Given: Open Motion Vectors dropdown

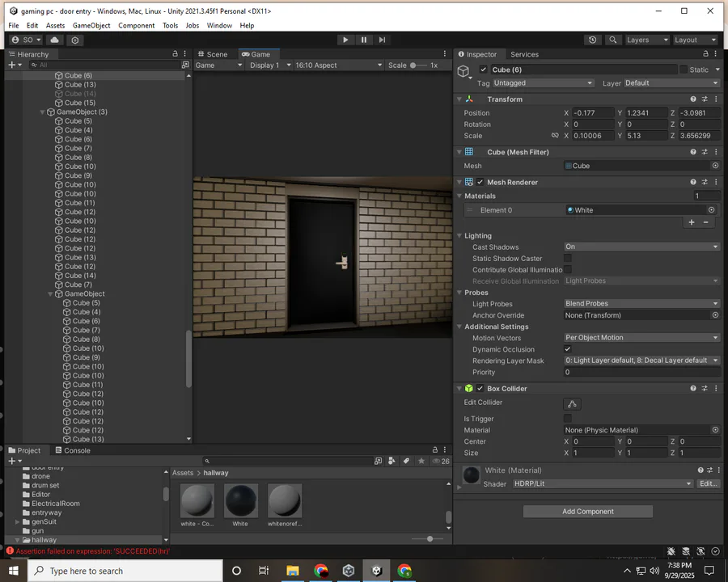Looking at the screenshot, I should (x=641, y=337).
